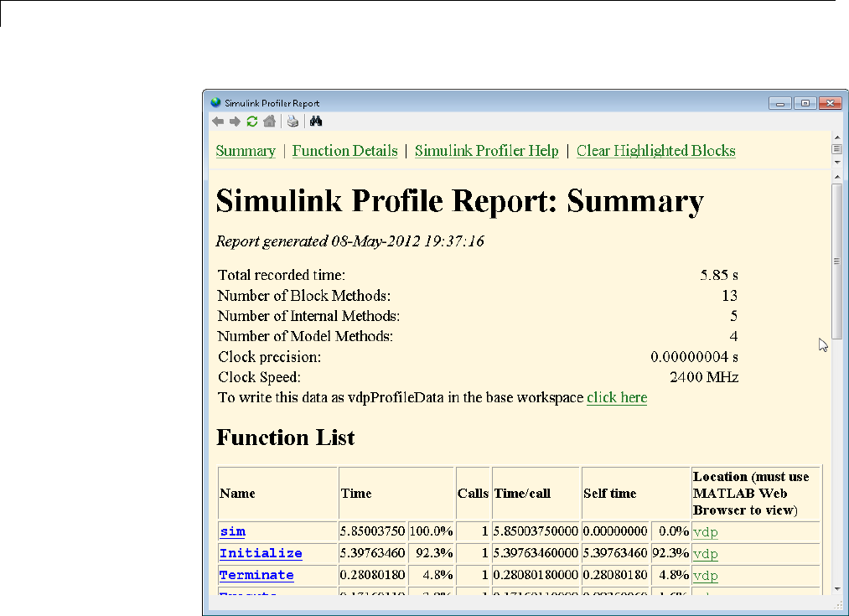
Task: Open the Terminate function link
Action: coord(256,575)
